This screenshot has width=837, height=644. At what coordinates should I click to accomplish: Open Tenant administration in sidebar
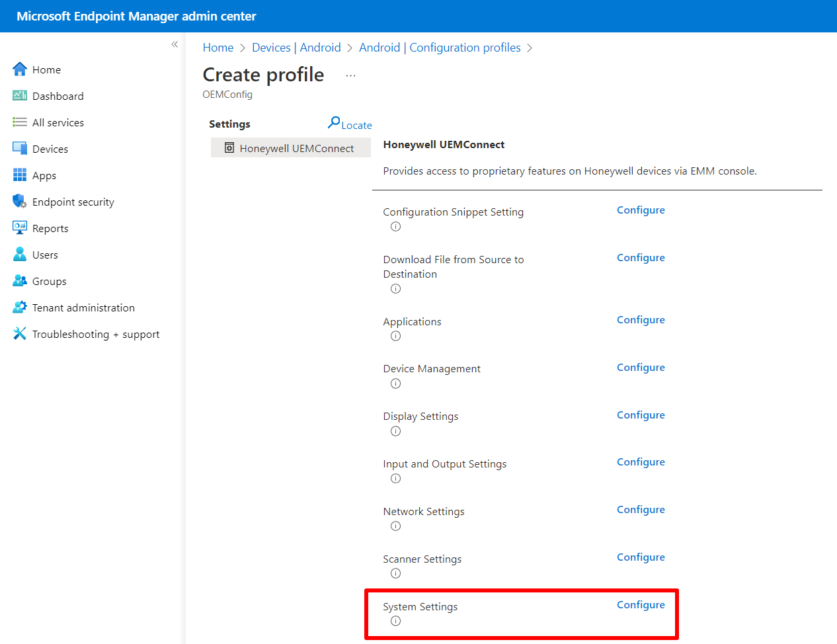point(83,307)
